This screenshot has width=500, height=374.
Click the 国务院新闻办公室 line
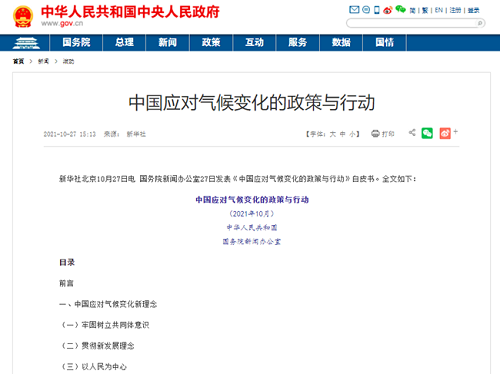point(252,241)
